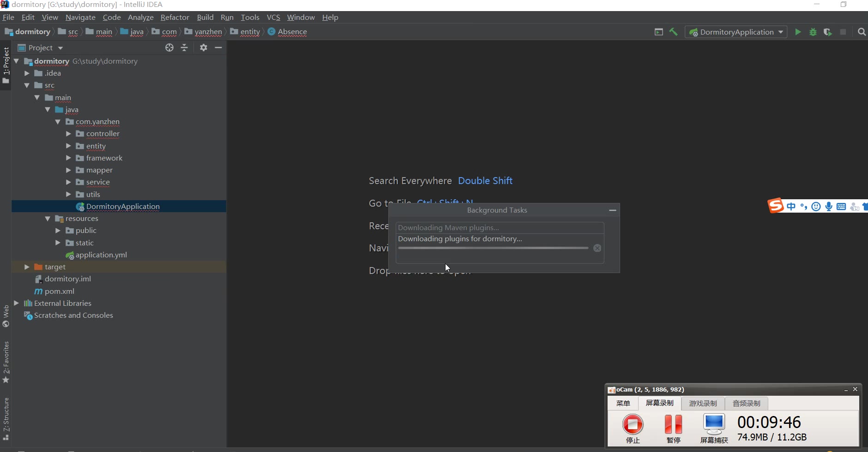Hide the Project tool window
Image resolution: width=868 pixels, height=452 pixels.
point(218,48)
